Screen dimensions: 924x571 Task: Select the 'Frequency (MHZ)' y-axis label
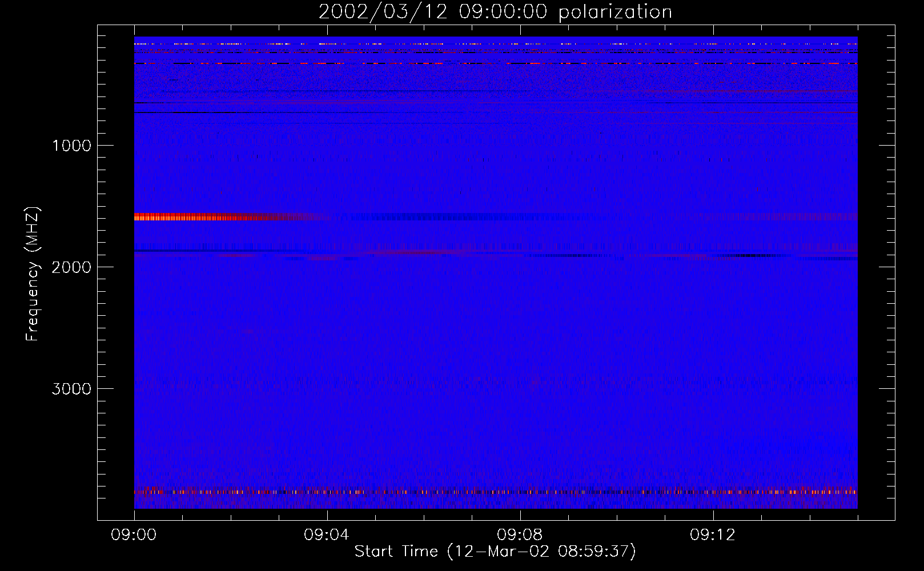coord(33,274)
